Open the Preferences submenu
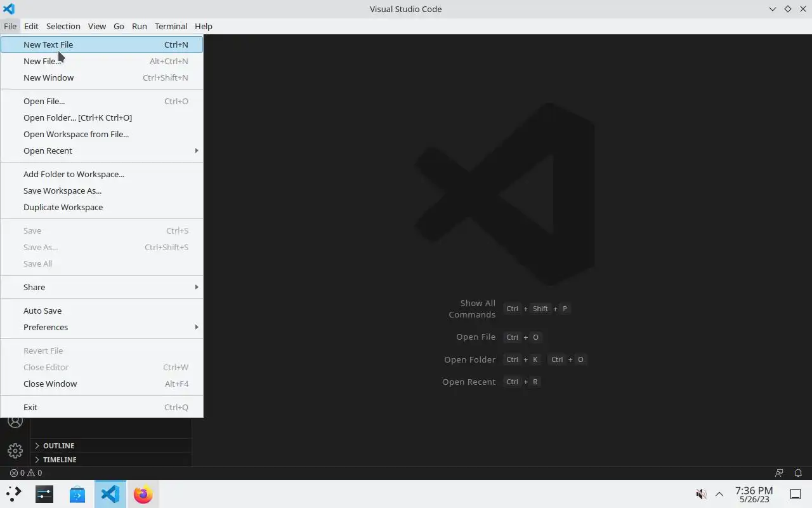 [x=101, y=327]
